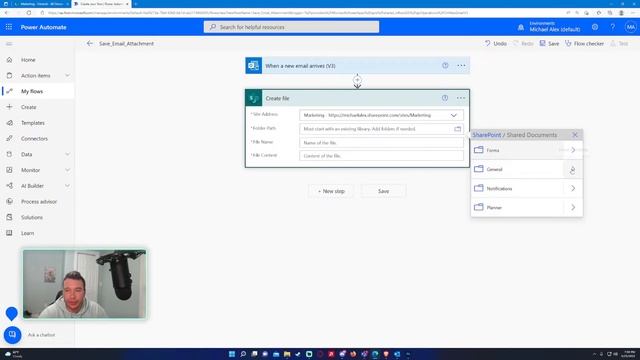Click the SharePoint breadcrumb link
This screenshot has width=640, height=360.
click(486, 135)
